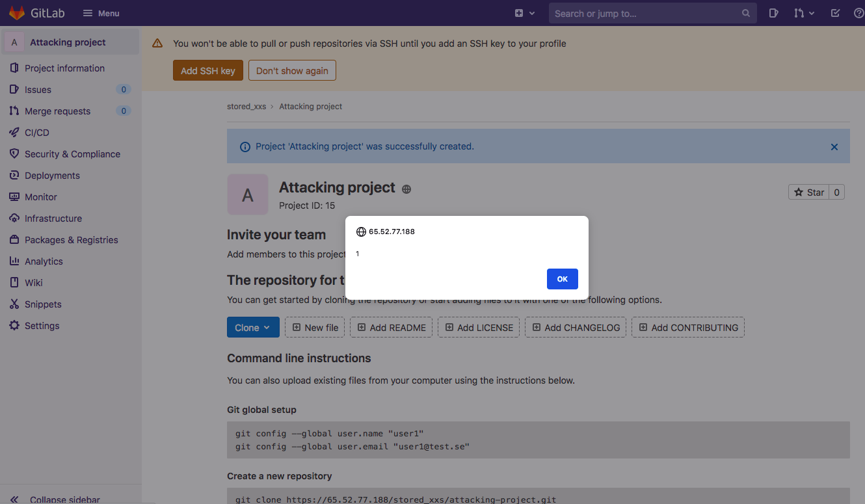The width and height of the screenshot is (865, 504).
Task: Open the To-Do list checkmark icon
Action: click(836, 13)
